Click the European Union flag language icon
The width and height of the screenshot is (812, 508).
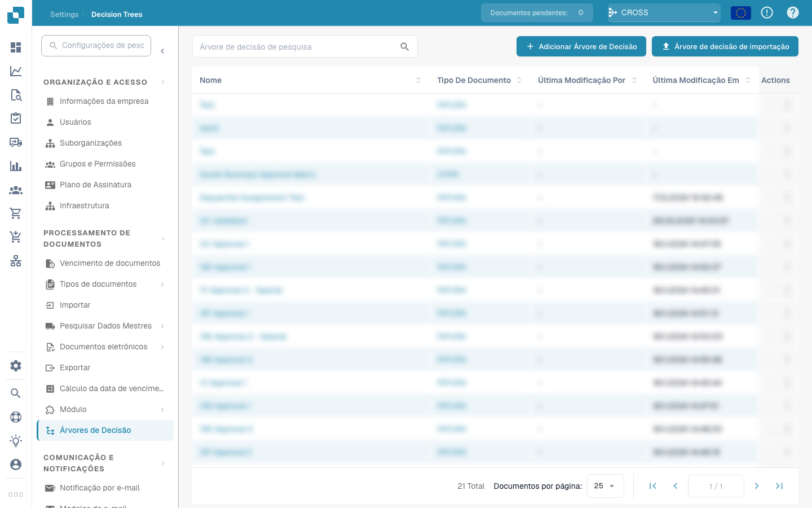pyautogui.click(x=741, y=12)
